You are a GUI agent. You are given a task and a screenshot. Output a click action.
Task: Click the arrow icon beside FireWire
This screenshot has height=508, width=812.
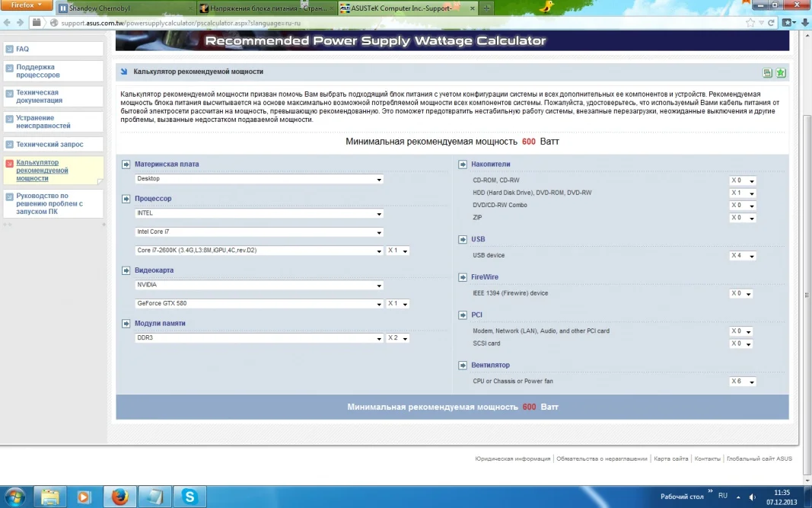click(x=463, y=277)
